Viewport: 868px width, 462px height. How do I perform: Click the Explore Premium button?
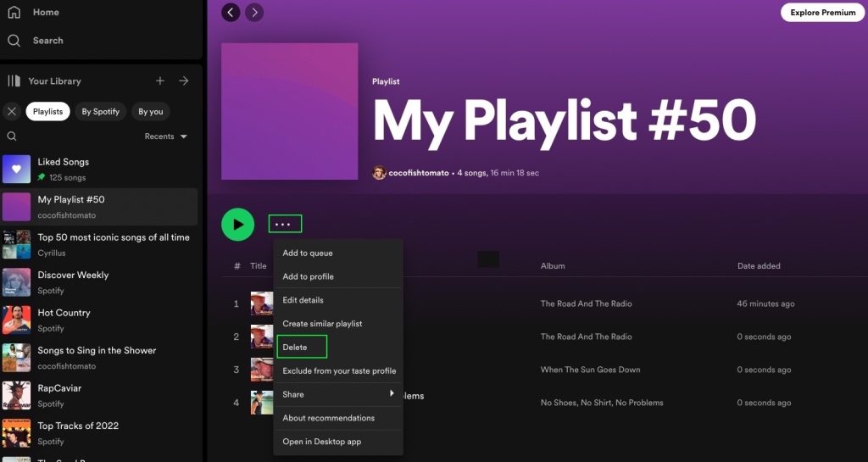822,13
